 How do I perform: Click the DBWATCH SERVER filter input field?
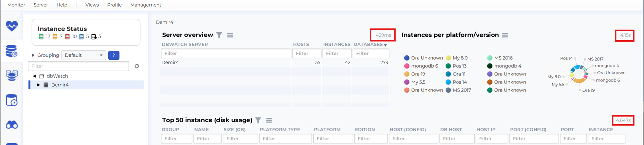tap(226, 53)
